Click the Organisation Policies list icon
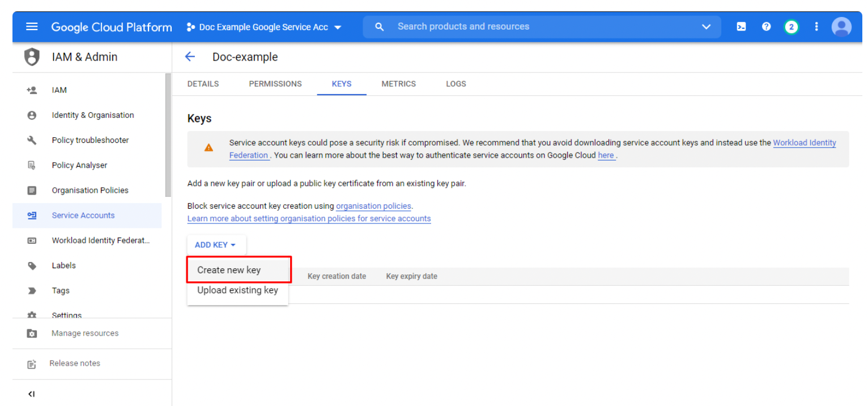Viewport: 868px width, 406px height. pyautogui.click(x=32, y=191)
